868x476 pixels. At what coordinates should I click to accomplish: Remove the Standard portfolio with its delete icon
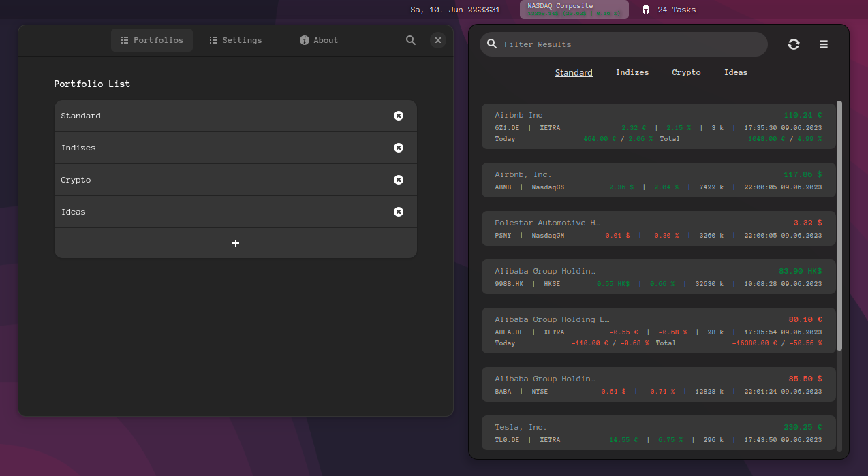pyautogui.click(x=399, y=116)
